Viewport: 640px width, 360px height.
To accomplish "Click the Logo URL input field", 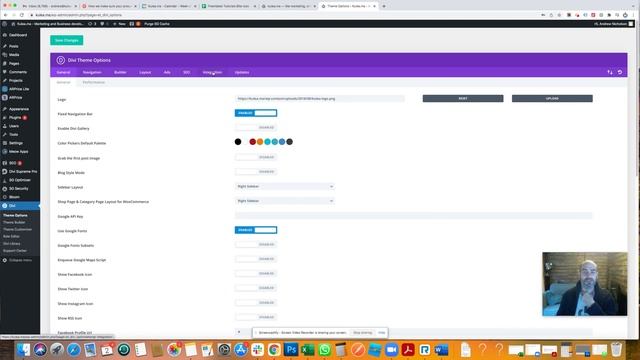I will pyautogui.click(x=320, y=98).
